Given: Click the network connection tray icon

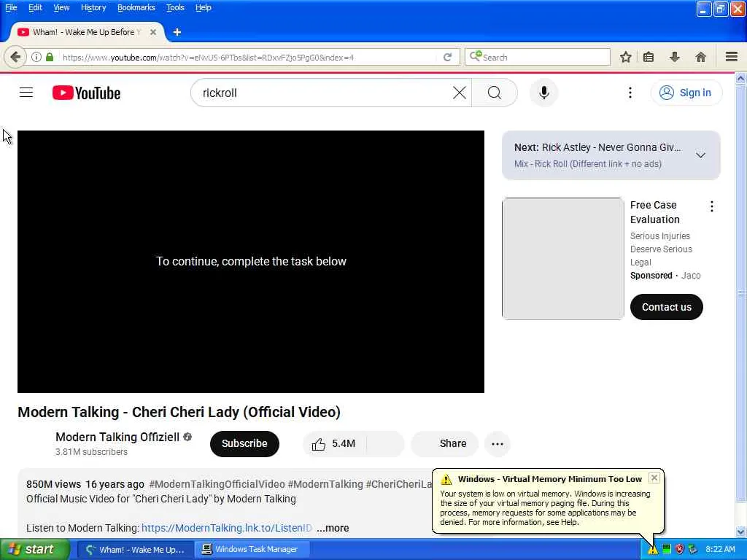Looking at the screenshot, I should pos(692,549).
